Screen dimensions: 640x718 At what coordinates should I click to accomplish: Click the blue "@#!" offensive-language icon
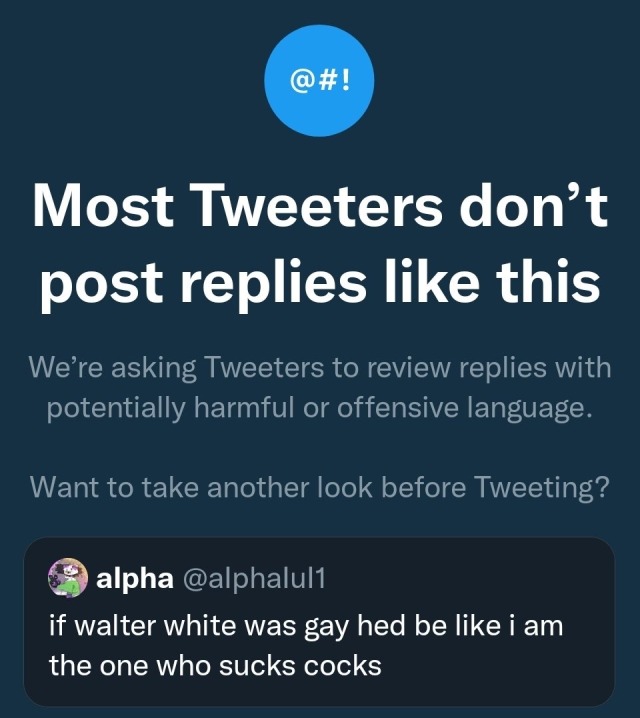point(320,80)
